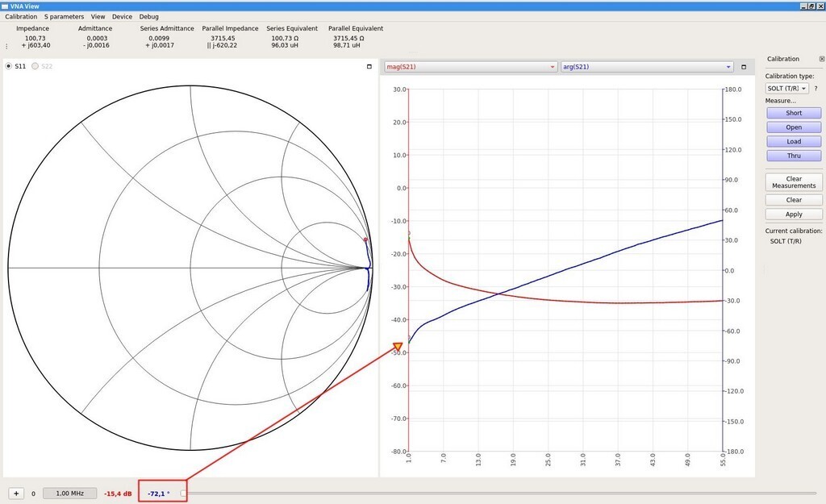The width and height of the screenshot is (826, 504).
Task: Apply the calibration
Action: 794,215
